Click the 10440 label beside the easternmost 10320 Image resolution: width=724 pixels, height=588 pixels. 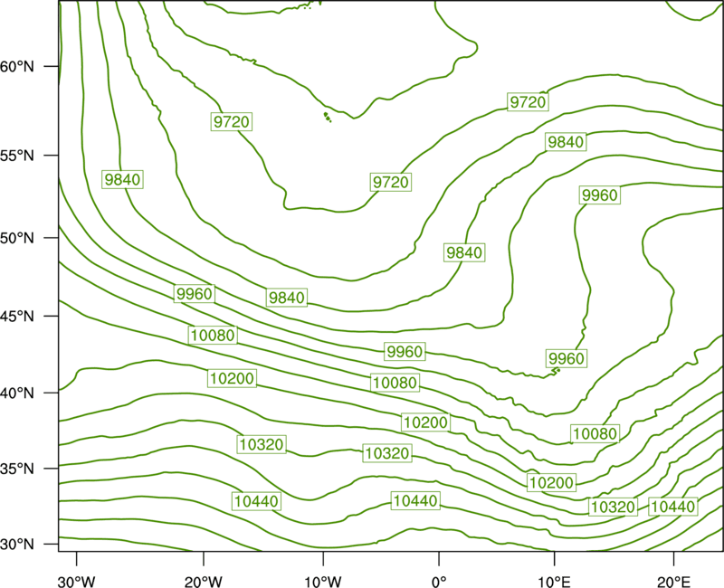(x=672, y=507)
